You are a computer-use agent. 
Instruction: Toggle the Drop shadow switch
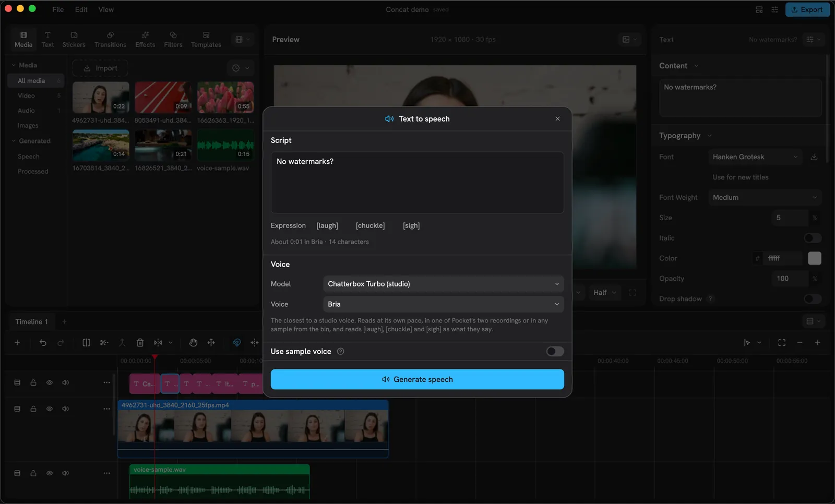(813, 299)
